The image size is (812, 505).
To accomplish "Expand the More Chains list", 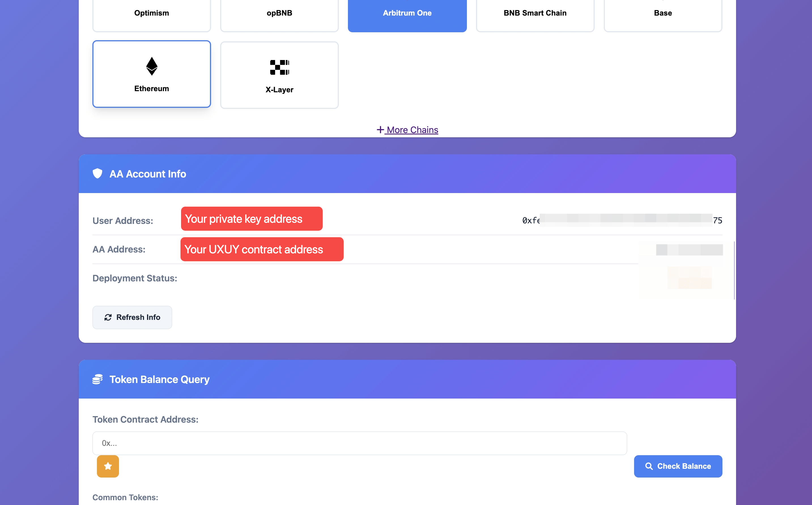I will click(412, 130).
